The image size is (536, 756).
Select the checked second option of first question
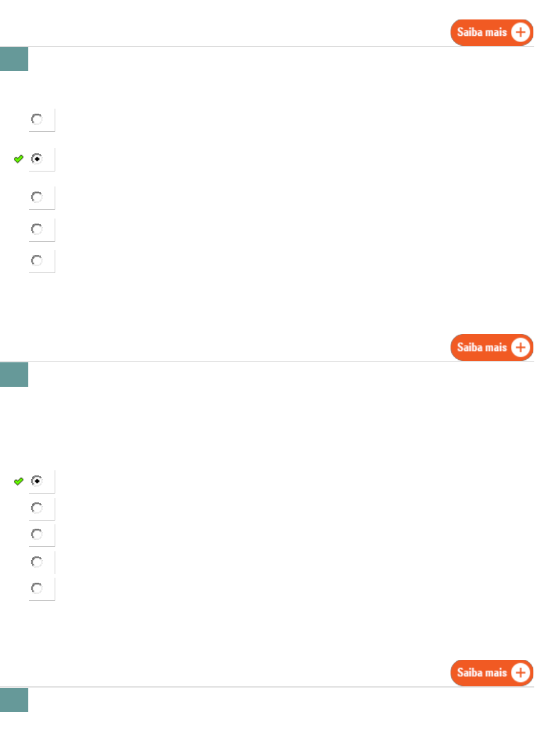tap(37, 159)
